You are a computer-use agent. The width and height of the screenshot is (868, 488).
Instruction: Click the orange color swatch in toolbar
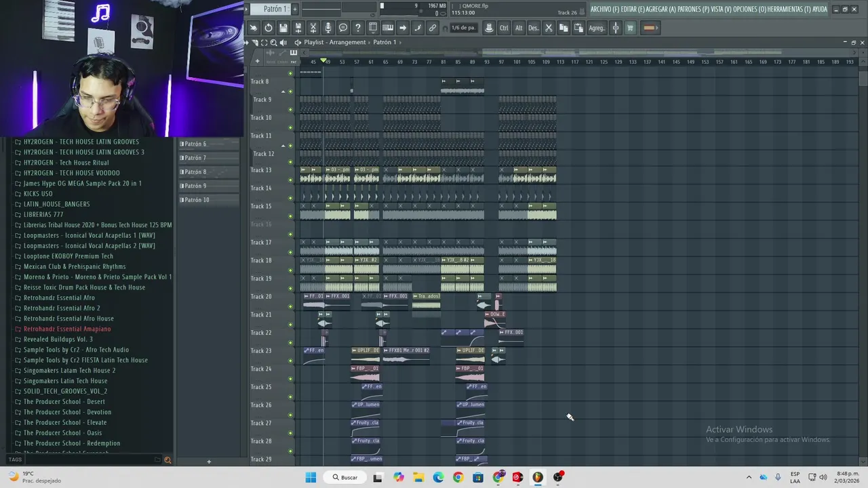(650, 28)
